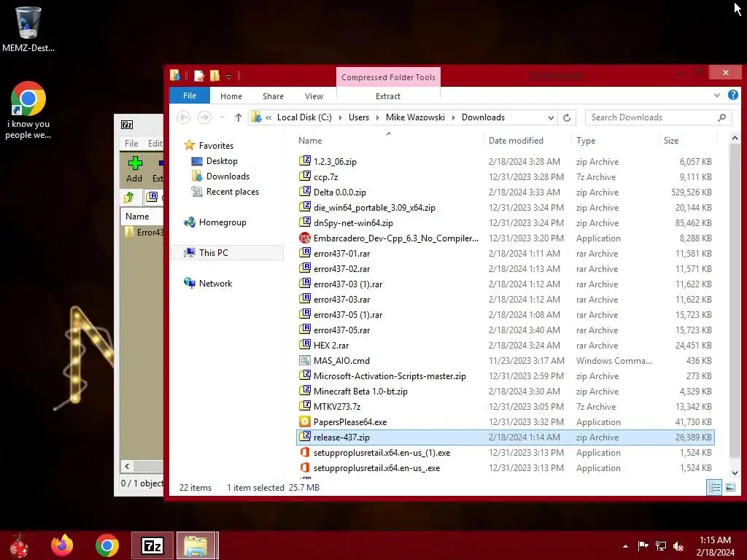Viewport: 747px width, 560px height.
Task: Click 'Users' in the address breadcrumb
Action: click(x=359, y=117)
